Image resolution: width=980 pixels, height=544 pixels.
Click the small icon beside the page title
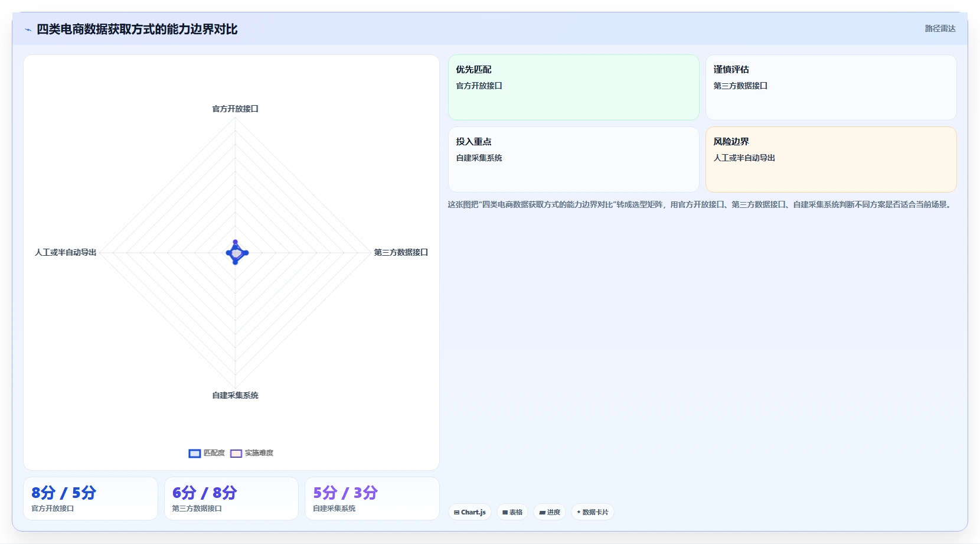[x=28, y=30]
